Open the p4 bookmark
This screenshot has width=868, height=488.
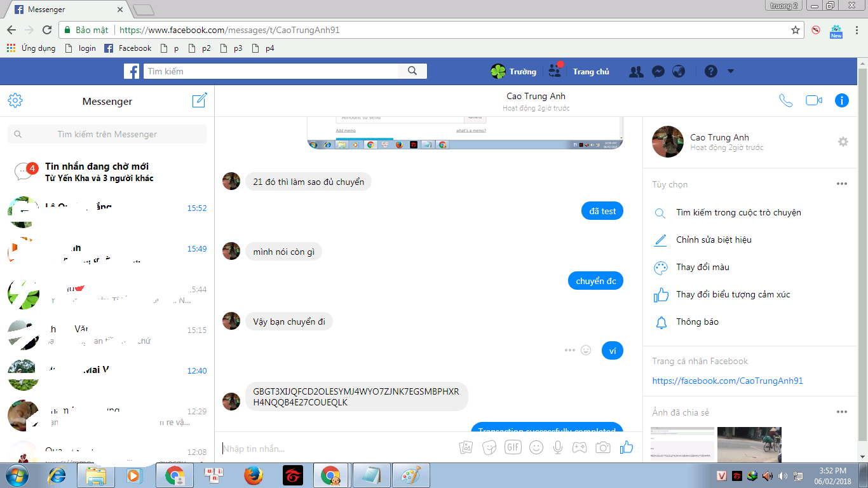click(x=263, y=48)
